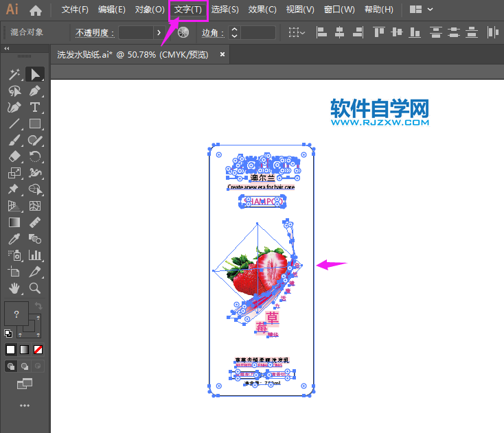Select the Mesh tool
This screenshot has width=504, height=433.
pyautogui.click(x=35, y=206)
